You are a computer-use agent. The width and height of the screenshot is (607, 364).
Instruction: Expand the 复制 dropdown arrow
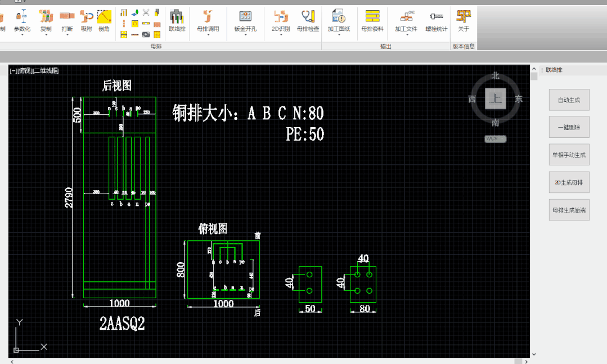point(46,35)
